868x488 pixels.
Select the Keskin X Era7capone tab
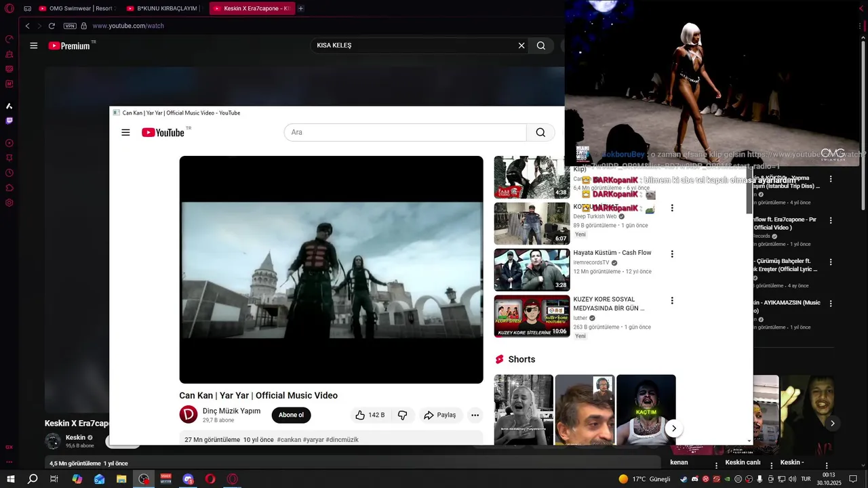[252, 9]
